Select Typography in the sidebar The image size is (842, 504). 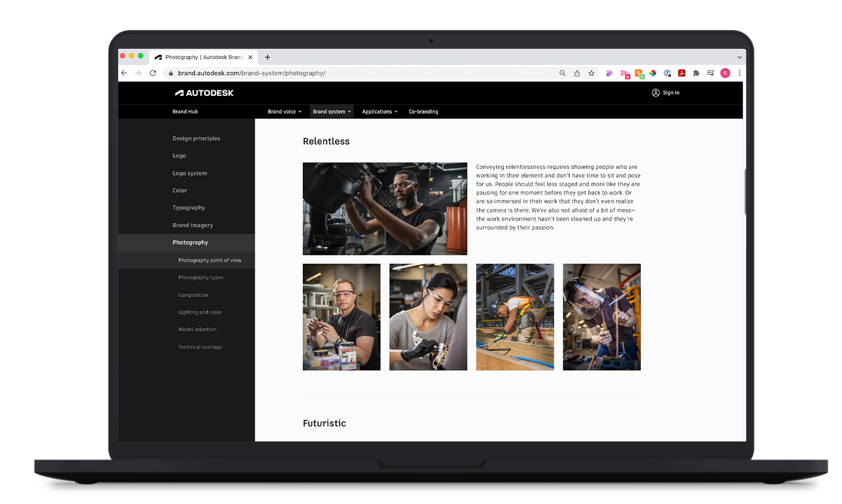188,208
